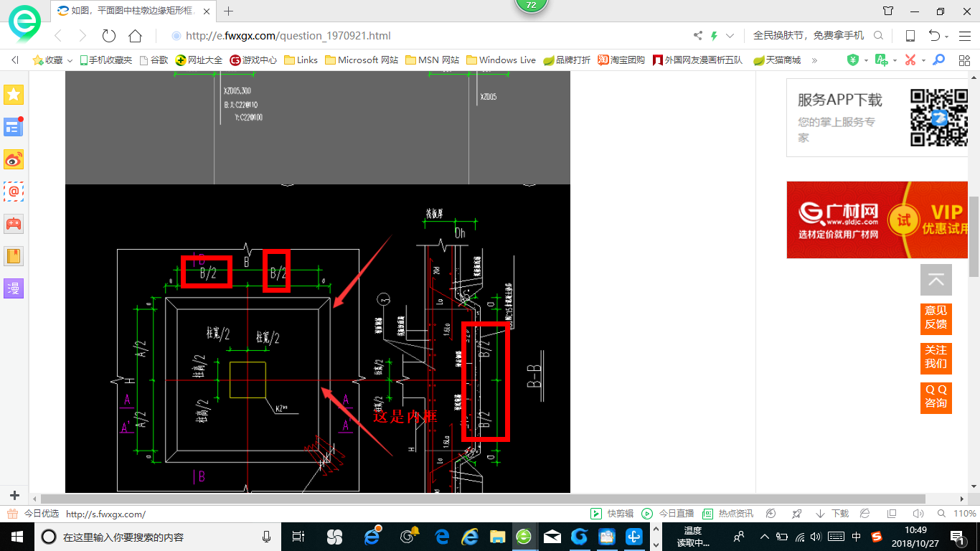Open sidebar Weibo icon
This screenshot has height=551, width=980.
(x=14, y=159)
